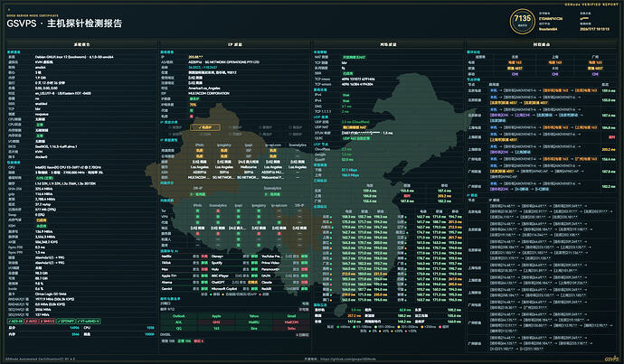Click the Quad9 UDP node row
Screen dimensions: 624x364
point(388,159)
